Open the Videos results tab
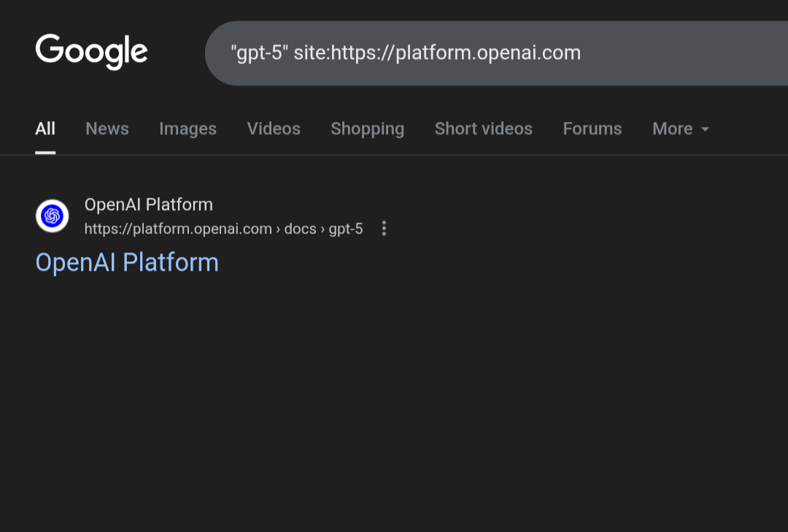788x532 pixels. pos(274,129)
